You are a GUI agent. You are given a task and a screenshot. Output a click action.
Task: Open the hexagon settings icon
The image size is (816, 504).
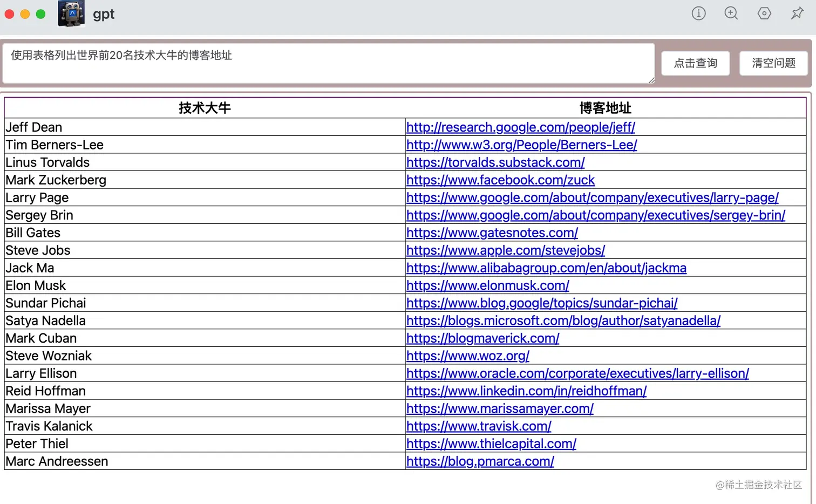click(764, 13)
